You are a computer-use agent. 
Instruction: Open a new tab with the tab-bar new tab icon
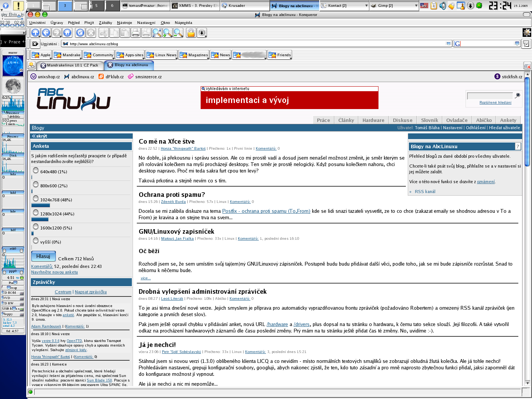tap(32, 65)
